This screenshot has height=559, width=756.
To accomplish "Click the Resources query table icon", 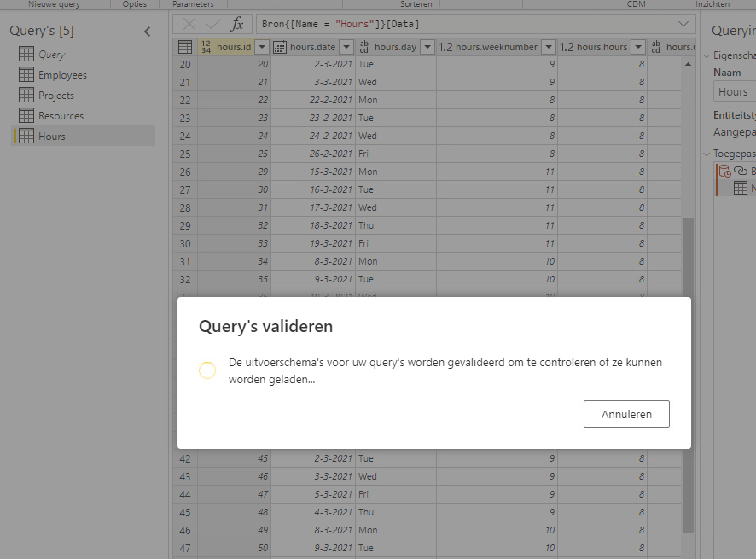I will click(26, 116).
